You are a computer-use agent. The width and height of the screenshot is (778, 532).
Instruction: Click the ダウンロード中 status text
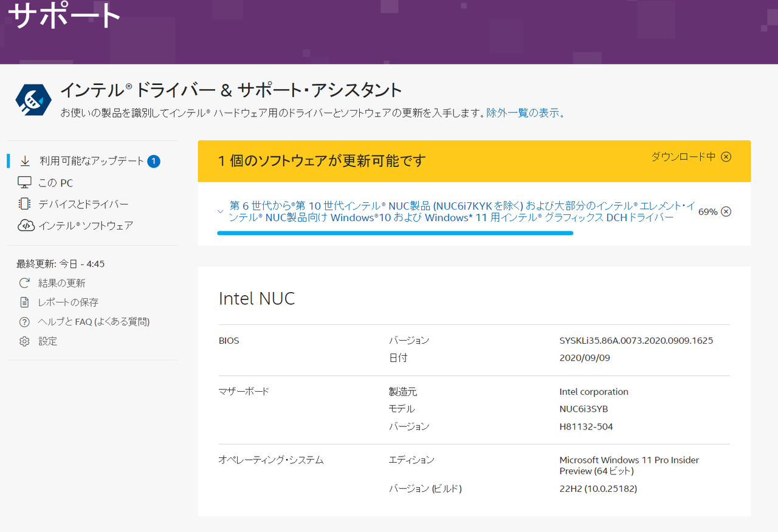coord(684,157)
